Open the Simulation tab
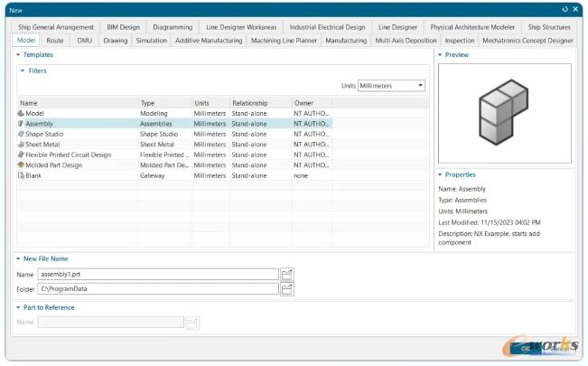588x366 pixels. click(152, 41)
